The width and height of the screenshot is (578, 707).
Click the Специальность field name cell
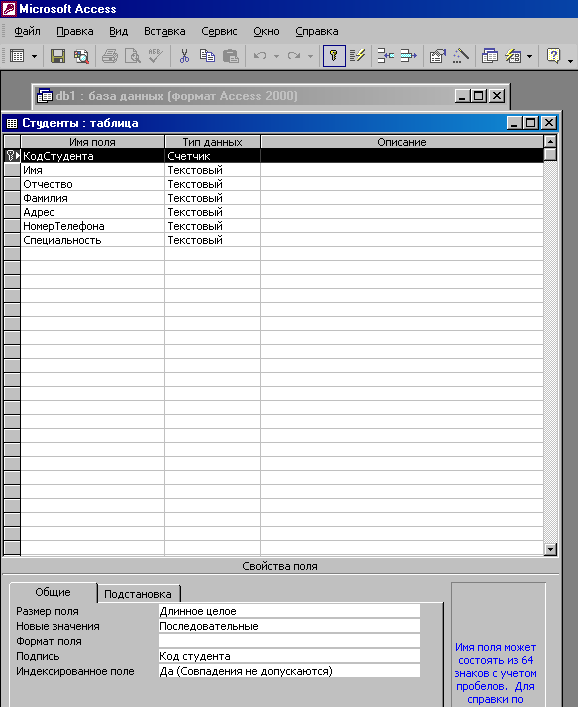tap(92, 240)
